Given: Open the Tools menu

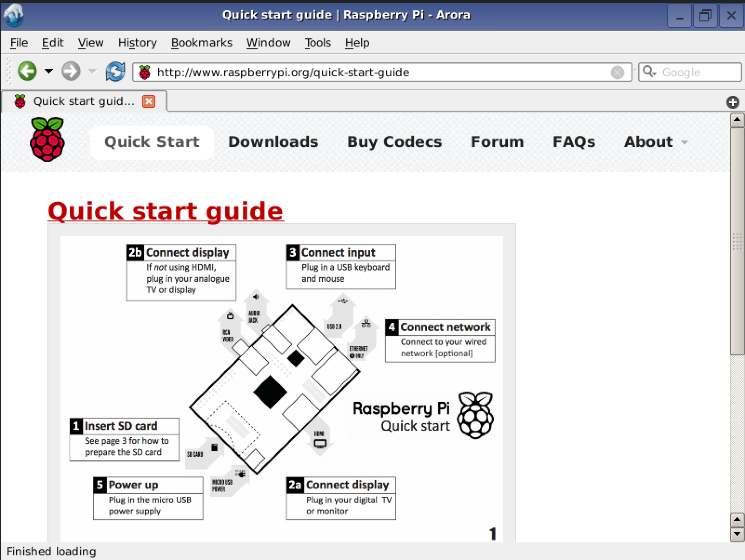Looking at the screenshot, I should (318, 42).
